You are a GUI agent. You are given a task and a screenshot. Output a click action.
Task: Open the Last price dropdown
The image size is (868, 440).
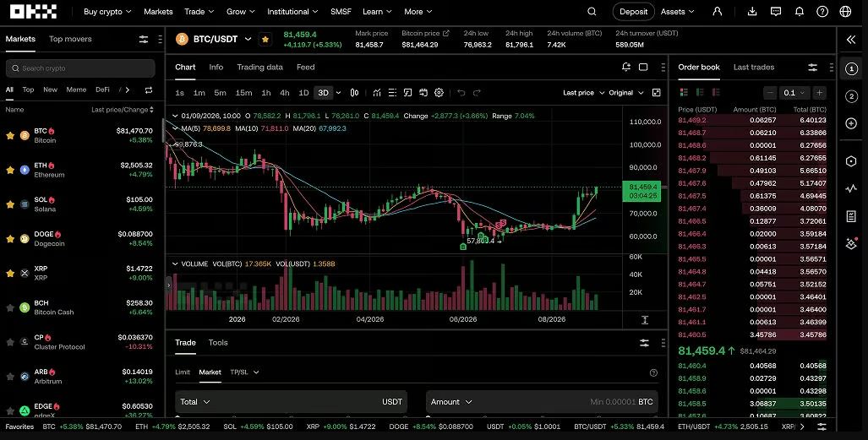pos(583,93)
